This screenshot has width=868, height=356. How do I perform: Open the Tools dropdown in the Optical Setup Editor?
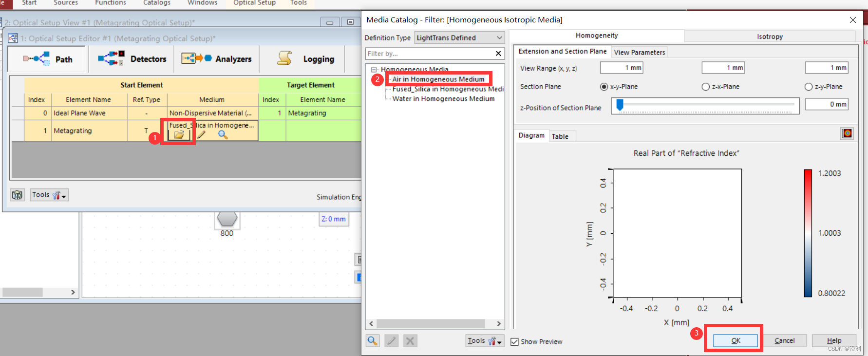coord(49,195)
